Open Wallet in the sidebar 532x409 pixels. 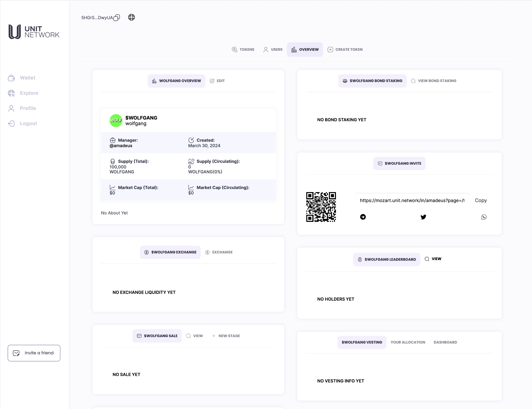pos(27,78)
